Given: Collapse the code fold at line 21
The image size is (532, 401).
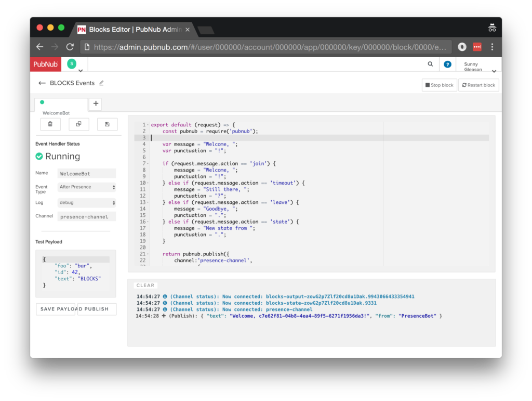Looking at the screenshot, I should [148, 254].
